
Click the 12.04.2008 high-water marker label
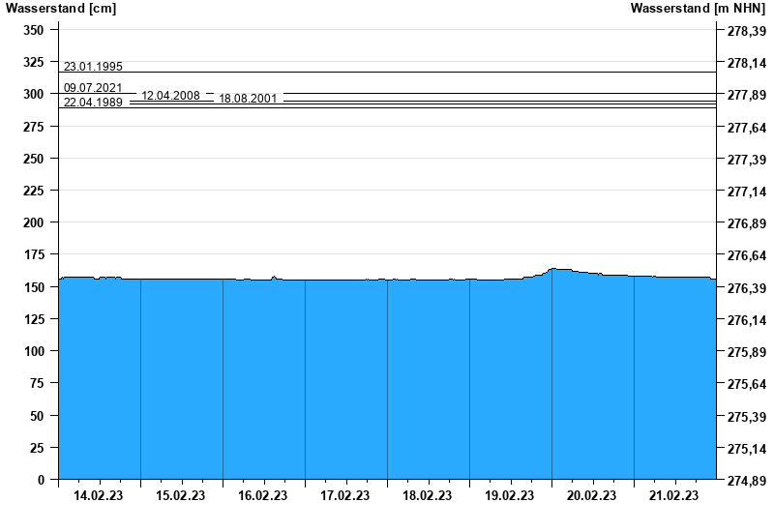(170, 96)
